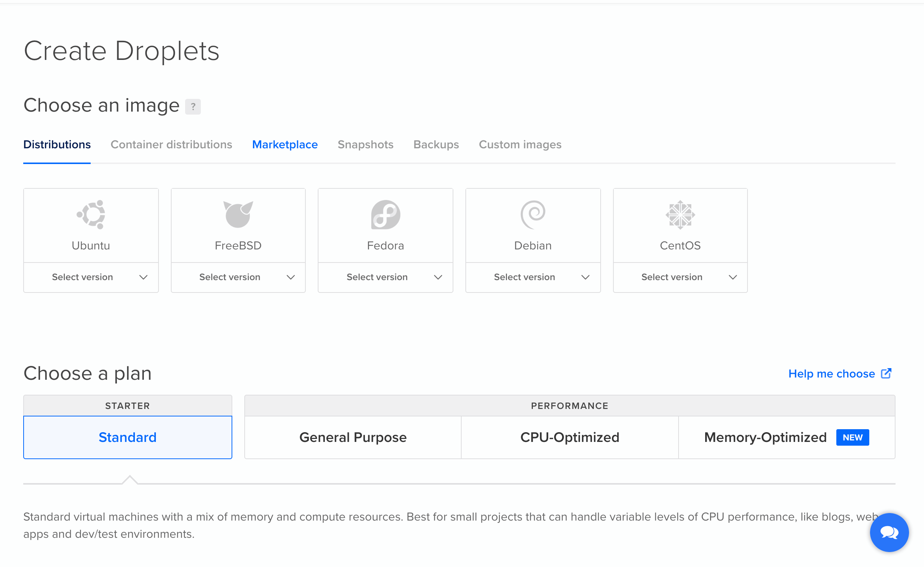Switch to the Marketplace tab
Screen dimensions: 924x567
coord(285,145)
